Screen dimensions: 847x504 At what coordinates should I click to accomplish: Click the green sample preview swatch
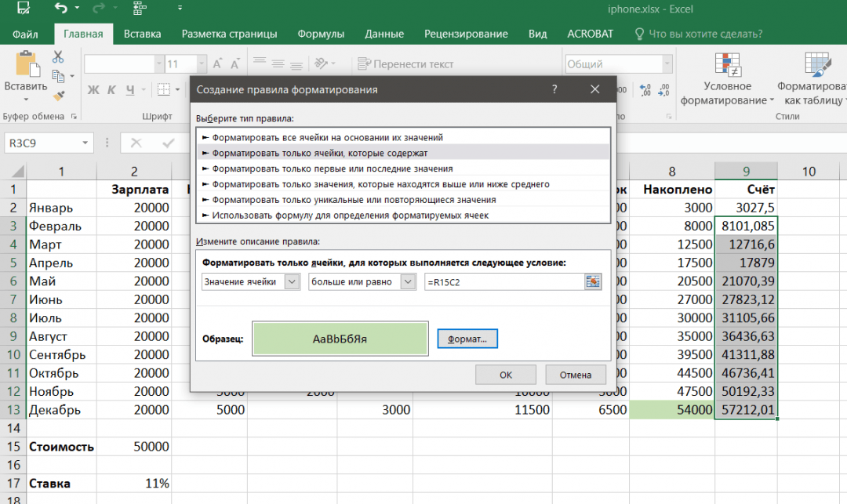340,339
